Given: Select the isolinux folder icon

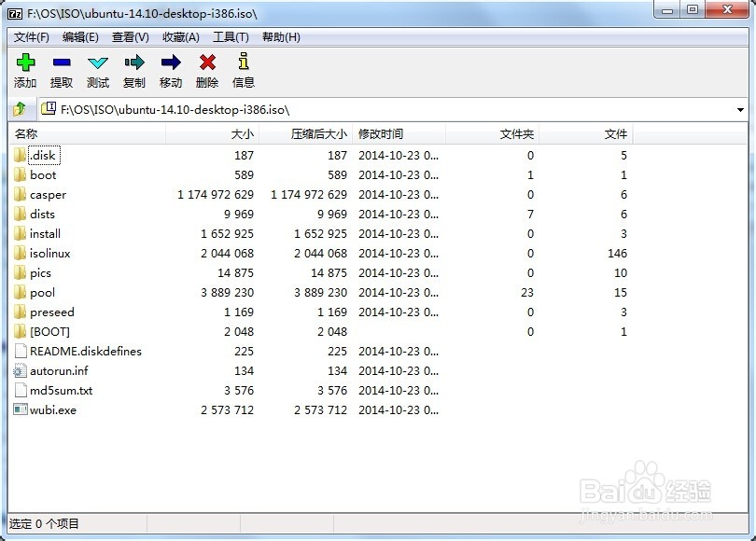Looking at the screenshot, I should point(20,254).
